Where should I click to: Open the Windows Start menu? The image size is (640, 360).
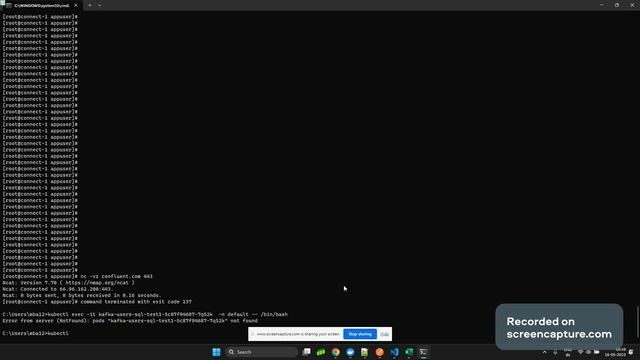click(216, 352)
